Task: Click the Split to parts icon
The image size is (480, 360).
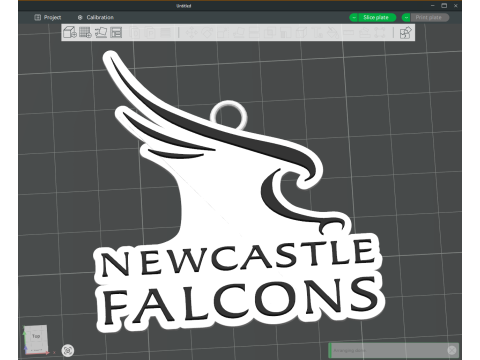Action: point(150,32)
